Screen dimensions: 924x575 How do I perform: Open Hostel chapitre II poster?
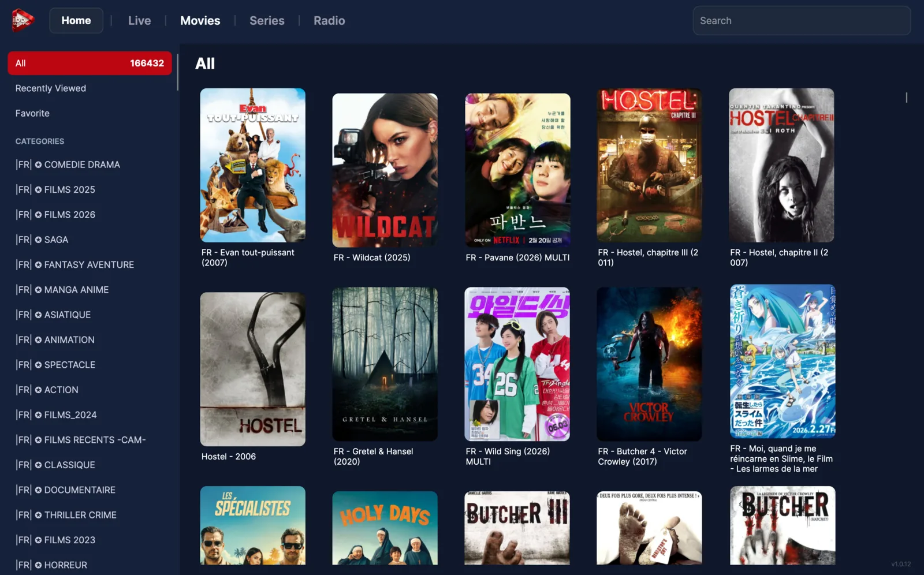click(781, 165)
